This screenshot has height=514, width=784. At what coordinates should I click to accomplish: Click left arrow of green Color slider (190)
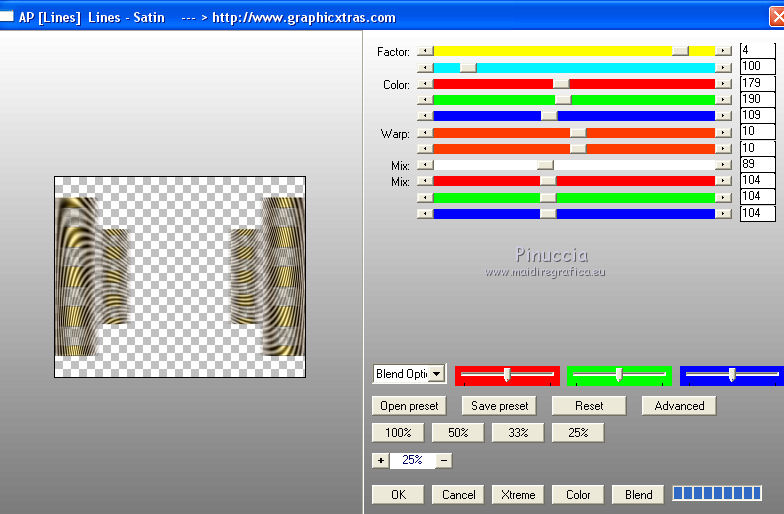click(425, 100)
